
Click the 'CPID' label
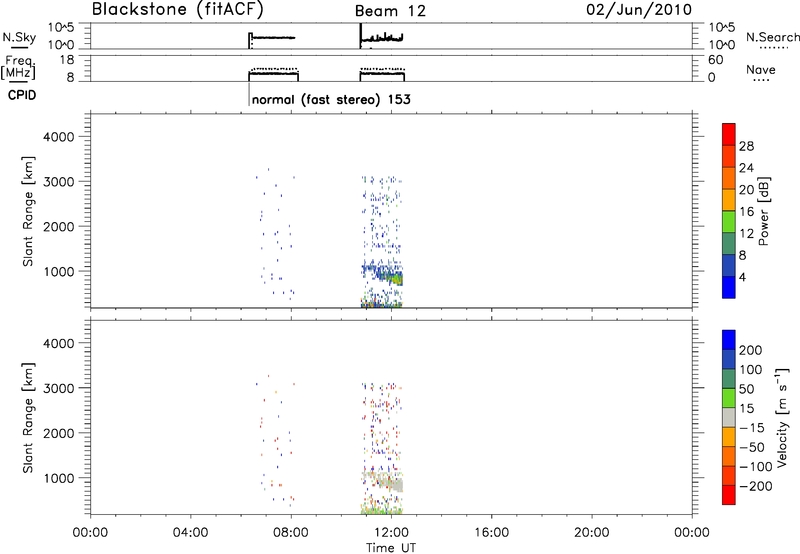tap(22, 95)
